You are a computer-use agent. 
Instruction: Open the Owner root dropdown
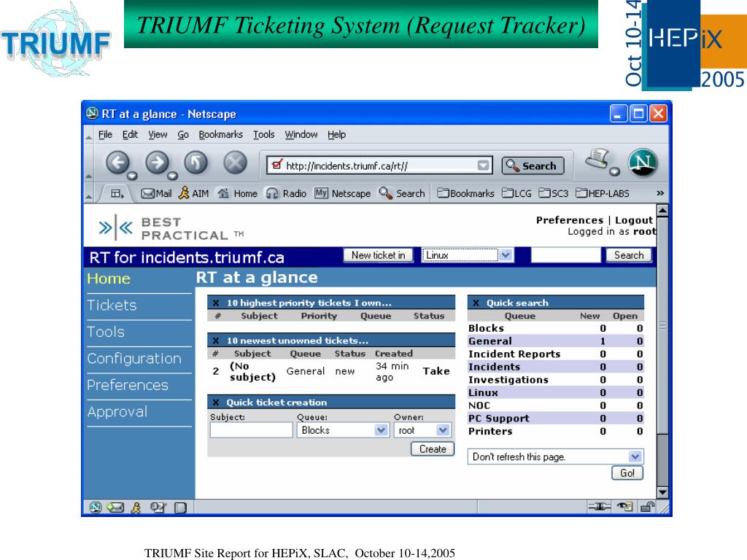click(443, 430)
